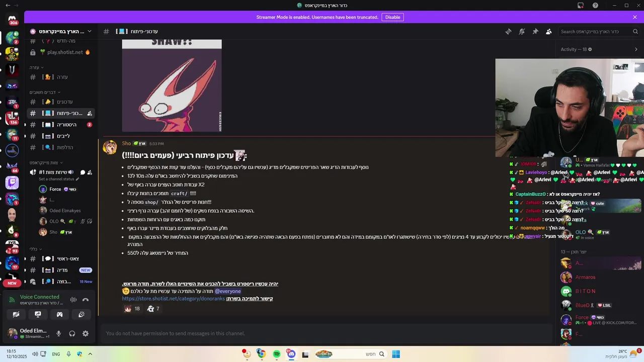
Task: Open the store.shotist.net donor ranks link
Action: click(x=173, y=299)
